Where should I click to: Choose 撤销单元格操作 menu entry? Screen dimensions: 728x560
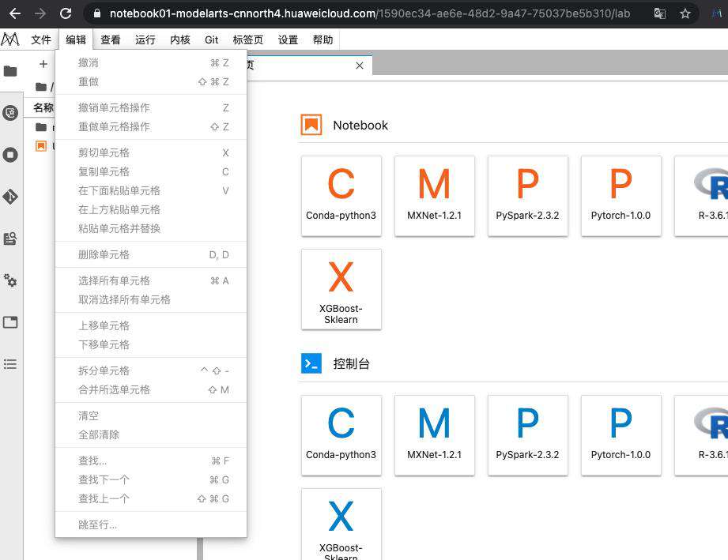pos(151,107)
